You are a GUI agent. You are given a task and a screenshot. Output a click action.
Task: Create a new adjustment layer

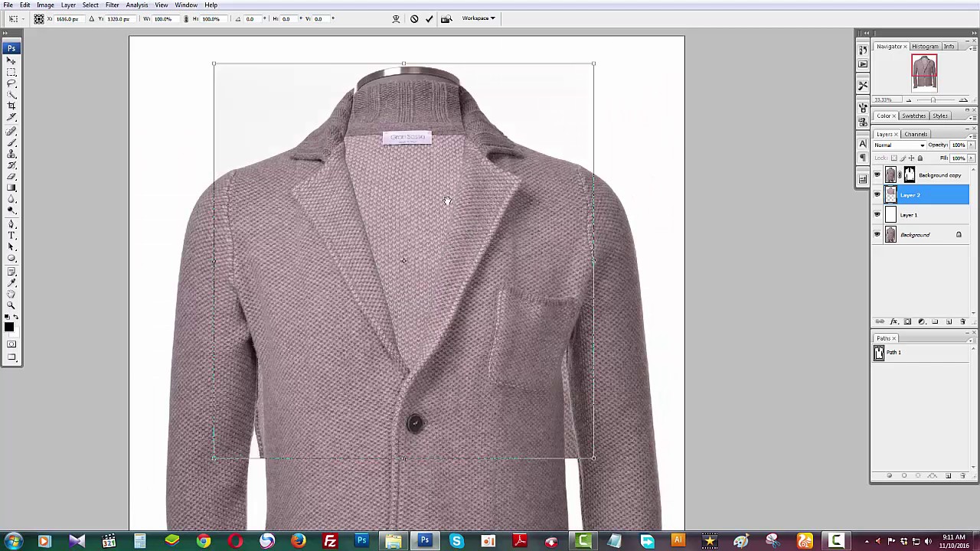click(x=922, y=321)
